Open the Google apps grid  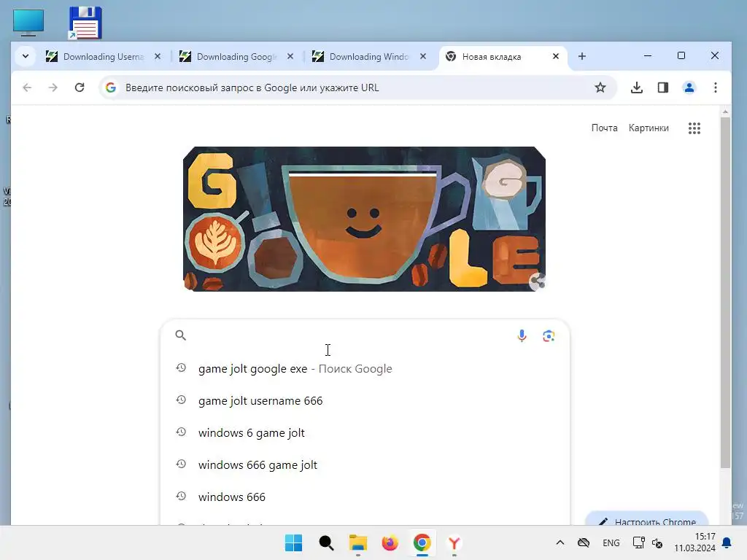click(x=694, y=128)
